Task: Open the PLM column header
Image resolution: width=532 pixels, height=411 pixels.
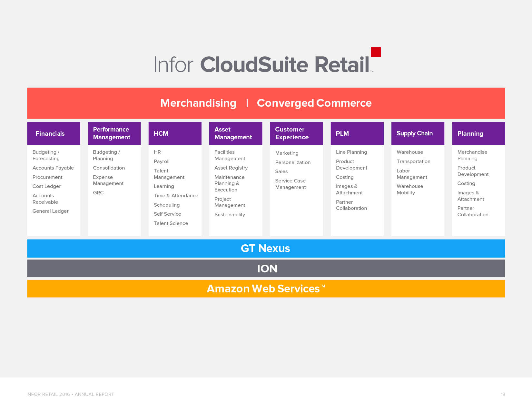Action: [357, 133]
